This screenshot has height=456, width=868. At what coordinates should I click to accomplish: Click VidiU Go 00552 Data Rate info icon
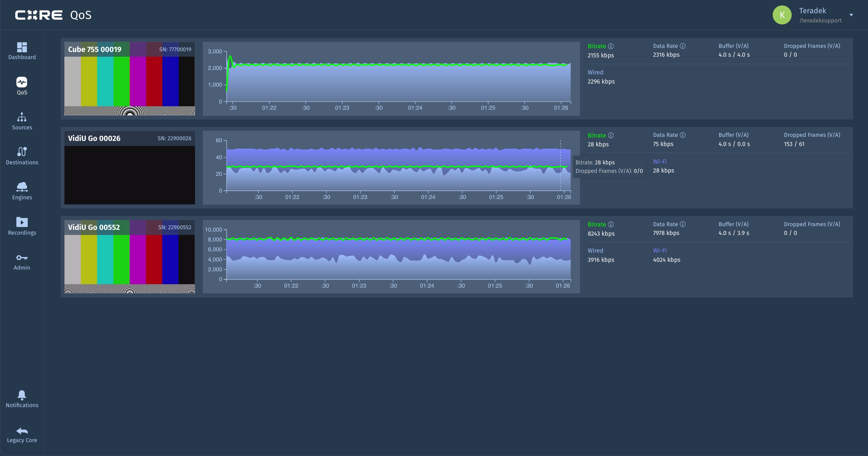pos(683,224)
